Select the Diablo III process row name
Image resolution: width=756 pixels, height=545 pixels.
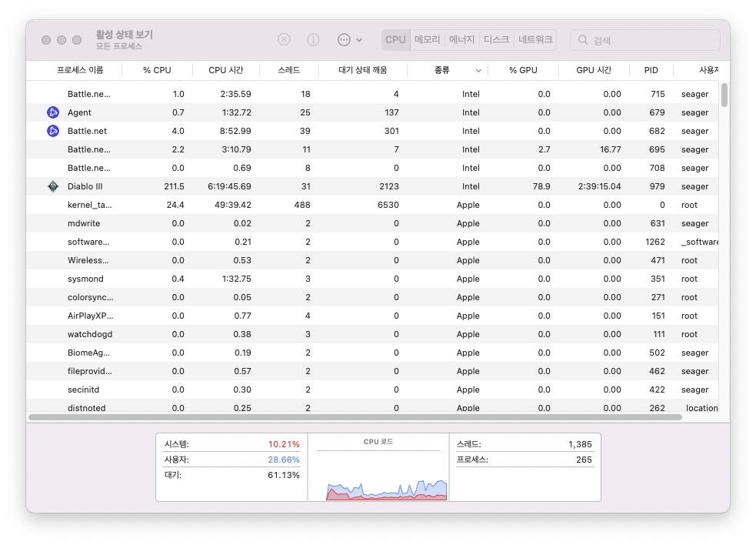(x=85, y=186)
